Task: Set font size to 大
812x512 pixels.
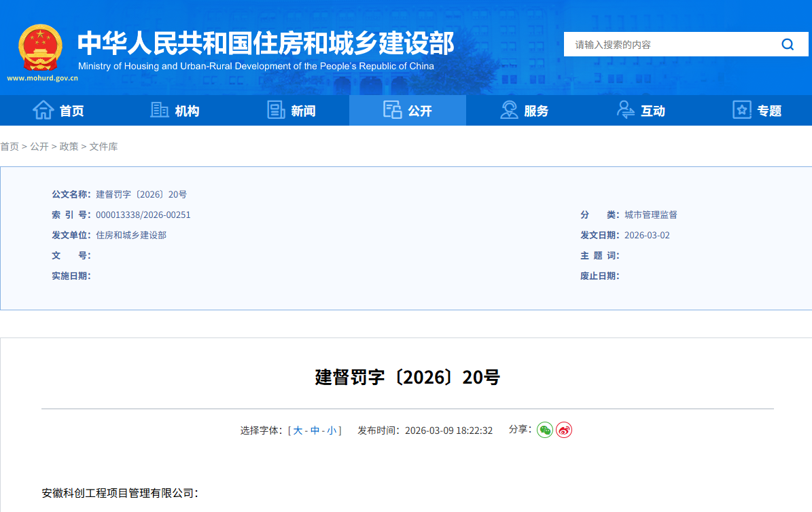Action: 298,431
